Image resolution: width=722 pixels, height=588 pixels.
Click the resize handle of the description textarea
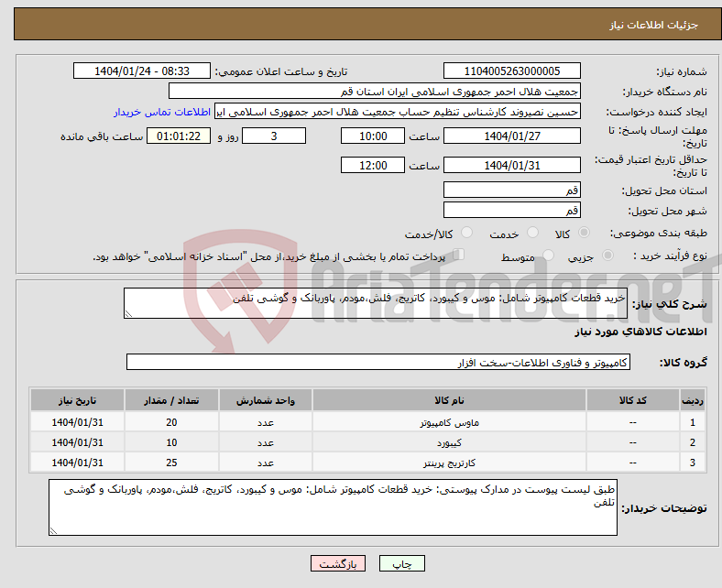pos(128,314)
